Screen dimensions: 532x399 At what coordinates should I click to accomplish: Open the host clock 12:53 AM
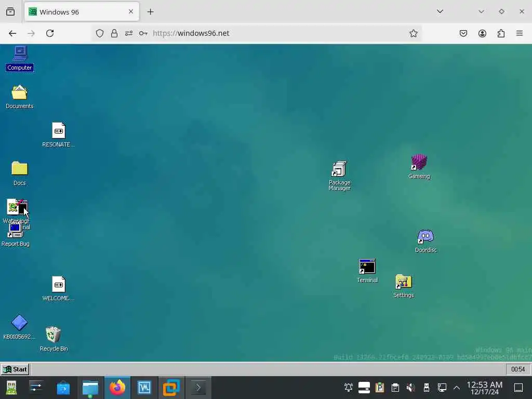(485, 388)
